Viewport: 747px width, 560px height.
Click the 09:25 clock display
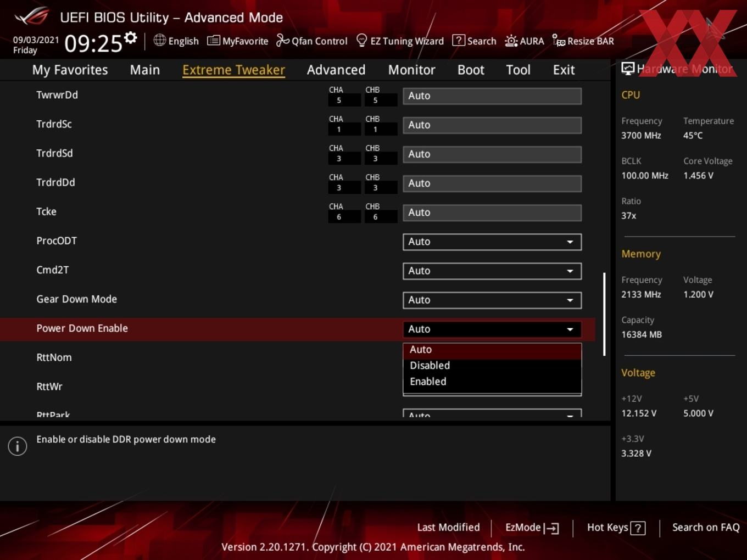point(93,43)
